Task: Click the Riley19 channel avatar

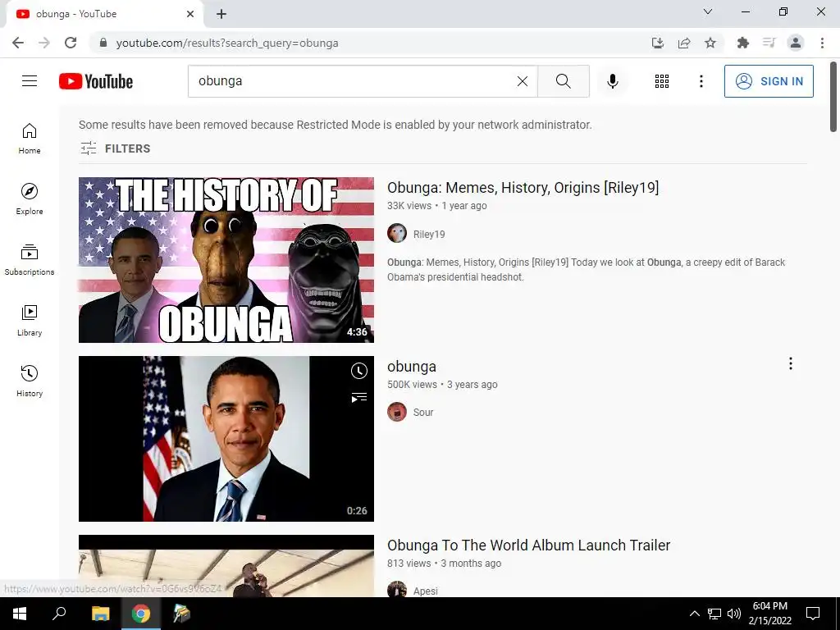Action: point(397,234)
